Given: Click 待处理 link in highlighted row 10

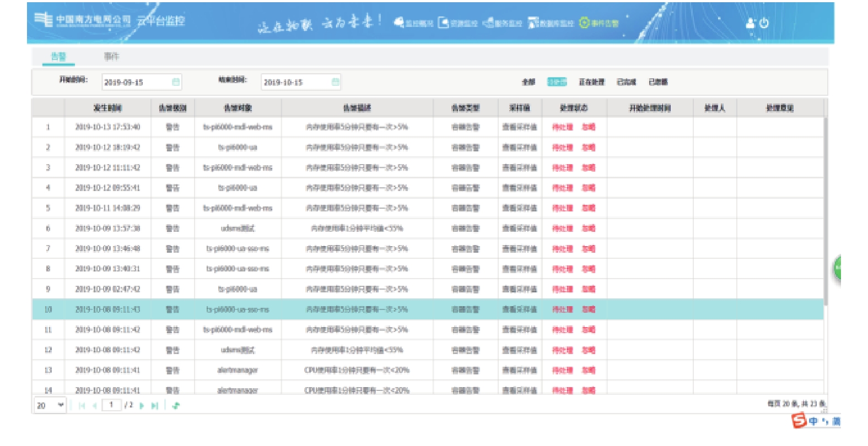Looking at the screenshot, I should [x=563, y=309].
